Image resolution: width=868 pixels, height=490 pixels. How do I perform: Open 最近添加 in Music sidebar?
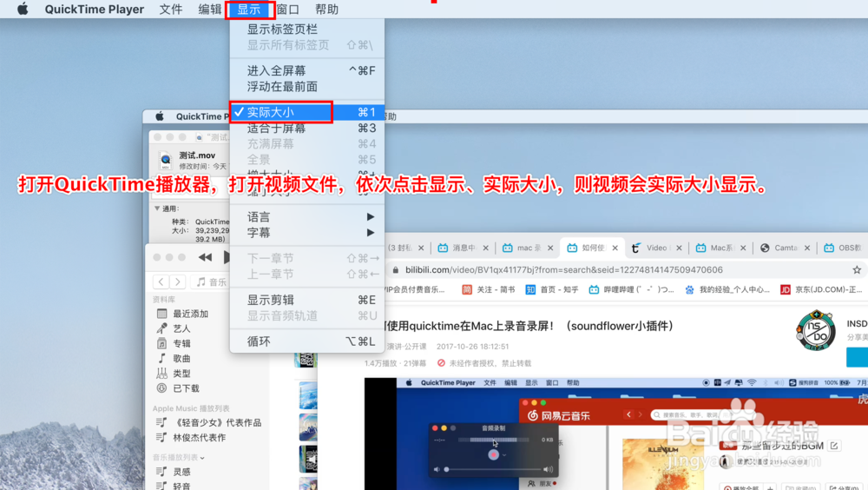point(190,314)
